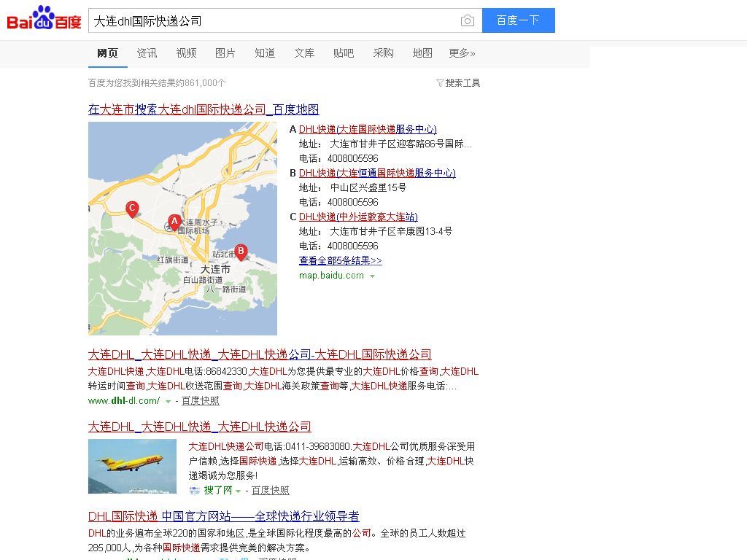Viewport: 747px width, 560px height.
Task: Click map marker B on the map
Action: [241, 252]
